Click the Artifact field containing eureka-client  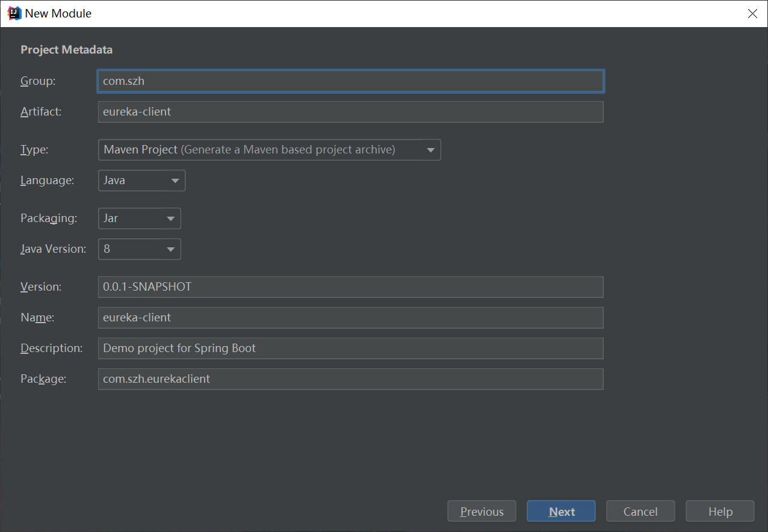pos(350,112)
